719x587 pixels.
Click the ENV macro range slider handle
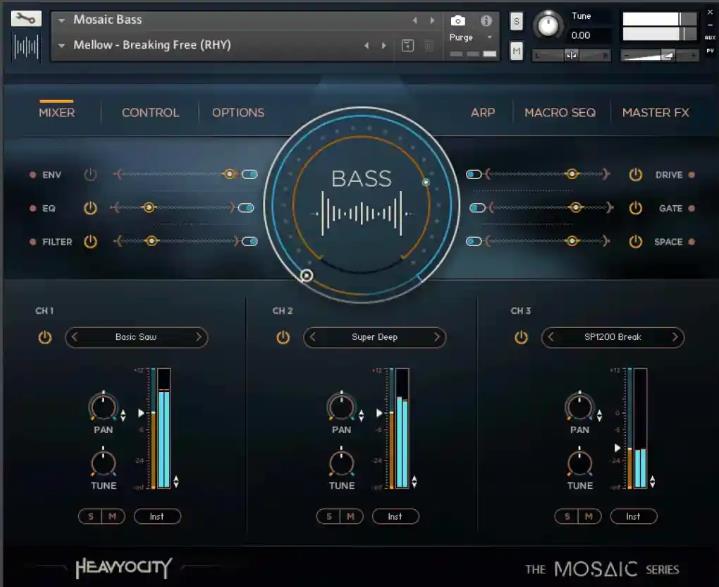(x=229, y=174)
